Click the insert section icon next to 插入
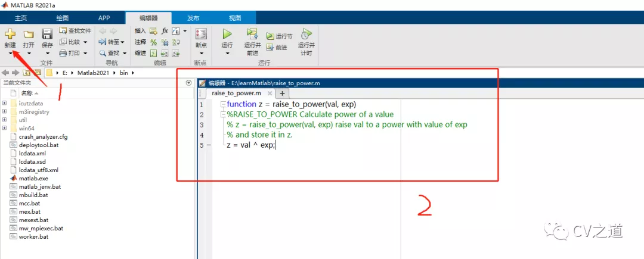 pos(153,31)
